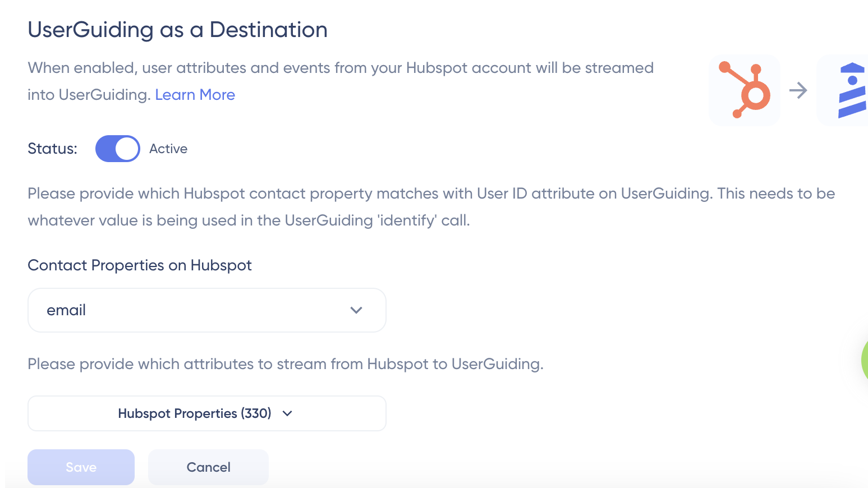Click the Contact Properties on Hubspot label
The image size is (868, 488).
pyautogui.click(x=140, y=265)
